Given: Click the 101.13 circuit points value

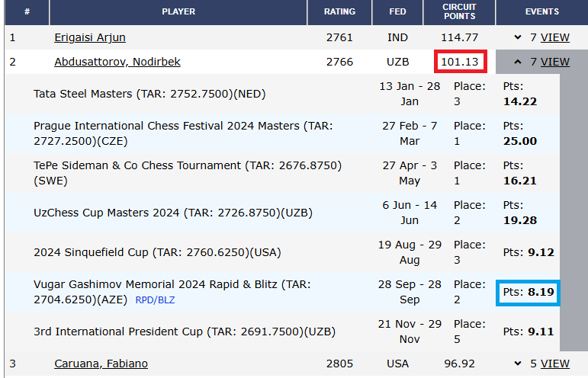Looking at the screenshot, I should pyautogui.click(x=461, y=62).
